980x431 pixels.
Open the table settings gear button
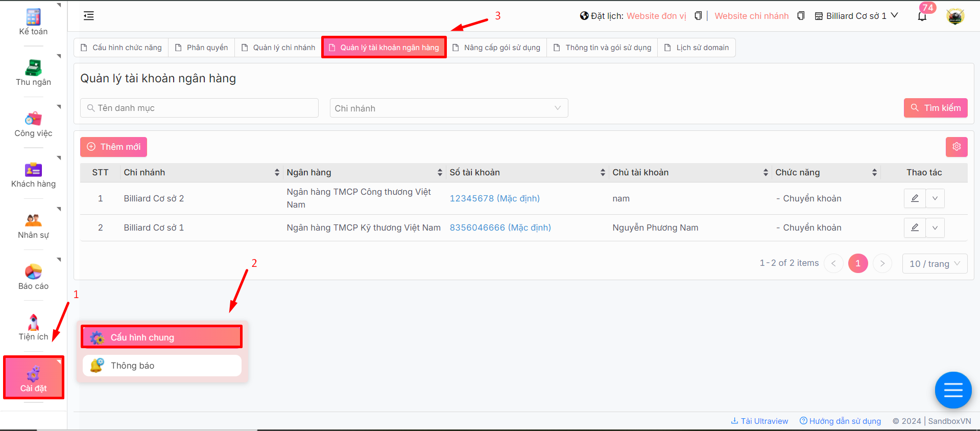(956, 147)
